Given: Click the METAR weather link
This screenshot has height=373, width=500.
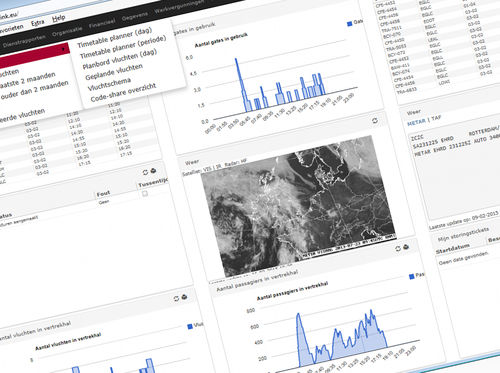Looking at the screenshot, I should (x=416, y=123).
